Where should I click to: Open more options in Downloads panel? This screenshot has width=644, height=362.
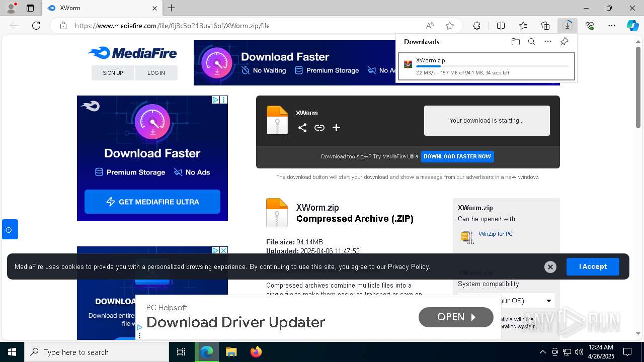(548, 42)
